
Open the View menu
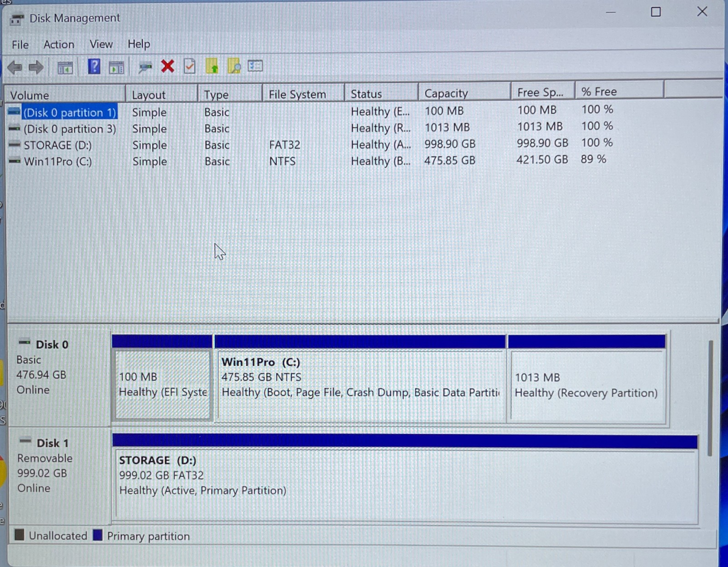pos(101,44)
